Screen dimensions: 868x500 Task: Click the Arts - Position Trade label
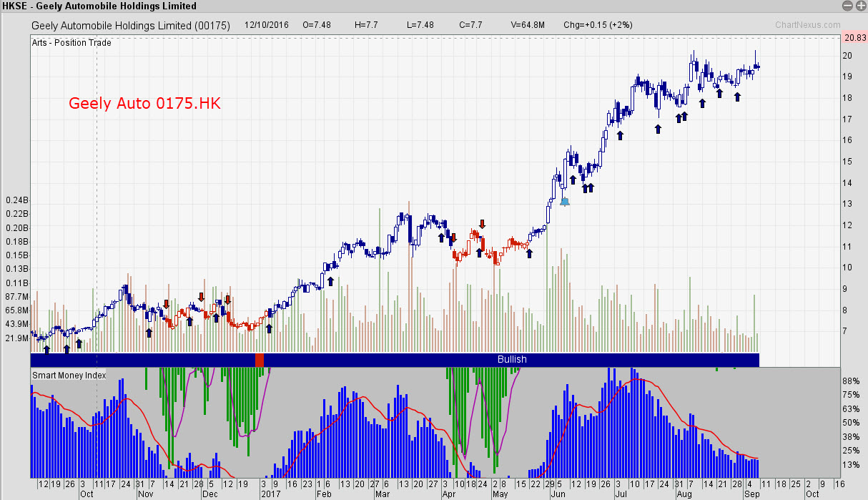(71, 43)
